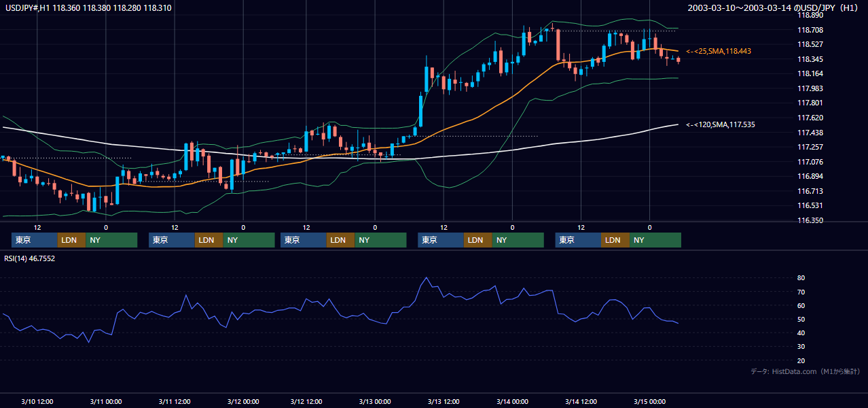The width and height of the screenshot is (868, 408).
Task: Select the chart title 2003-03-10〜2003-03-14 のUSD/JPY (H1)
Action: point(774,7)
